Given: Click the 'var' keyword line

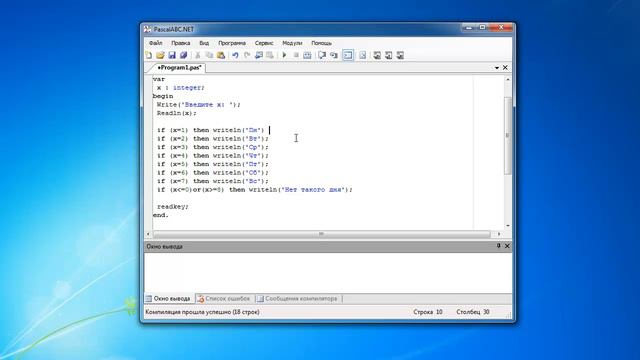Looking at the screenshot, I should click(159, 79).
